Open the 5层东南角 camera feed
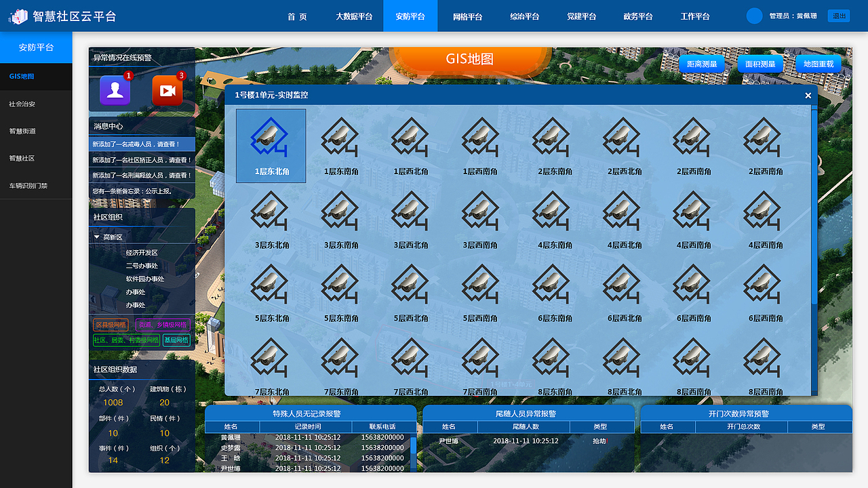Screen dimensions: 868x488 [x=341, y=293]
